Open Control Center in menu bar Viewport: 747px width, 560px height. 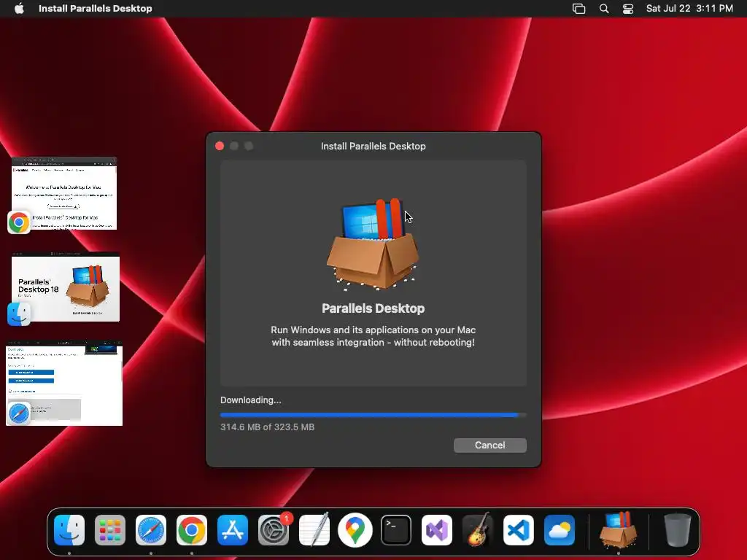(628, 9)
